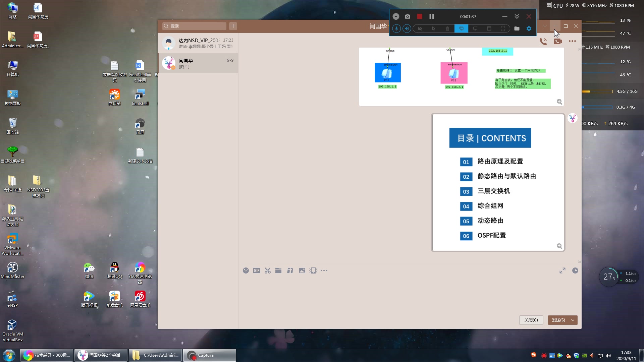Send a window shake nudge
Image resolution: width=644 pixels, height=362 pixels.
coord(313,270)
